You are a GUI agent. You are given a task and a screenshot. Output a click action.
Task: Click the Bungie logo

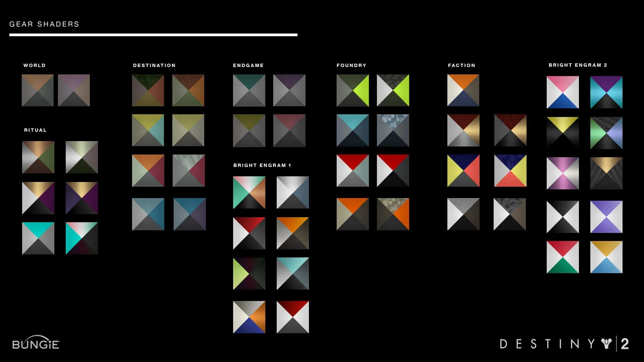[x=36, y=343]
